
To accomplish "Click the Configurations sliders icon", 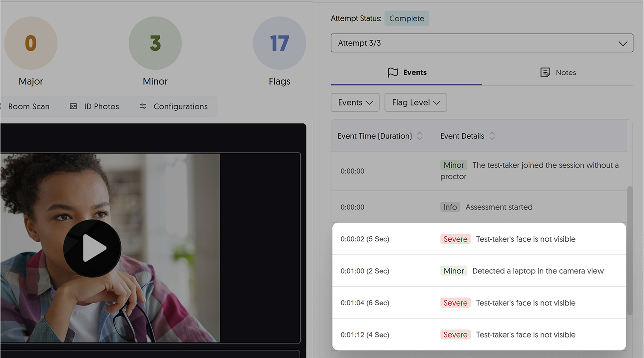I will (x=143, y=106).
